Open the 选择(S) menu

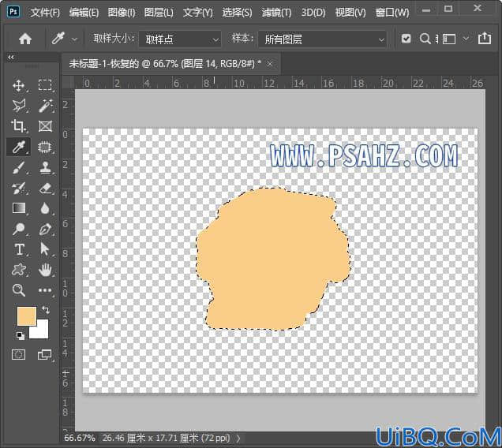(237, 13)
